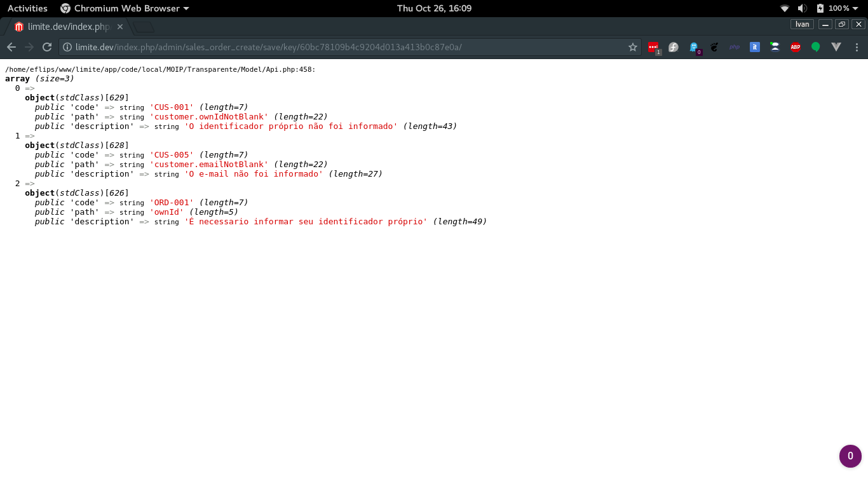Click 'É necessario informar seu identificador próprio'
This screenshot has width=868, height=488.
306,222
